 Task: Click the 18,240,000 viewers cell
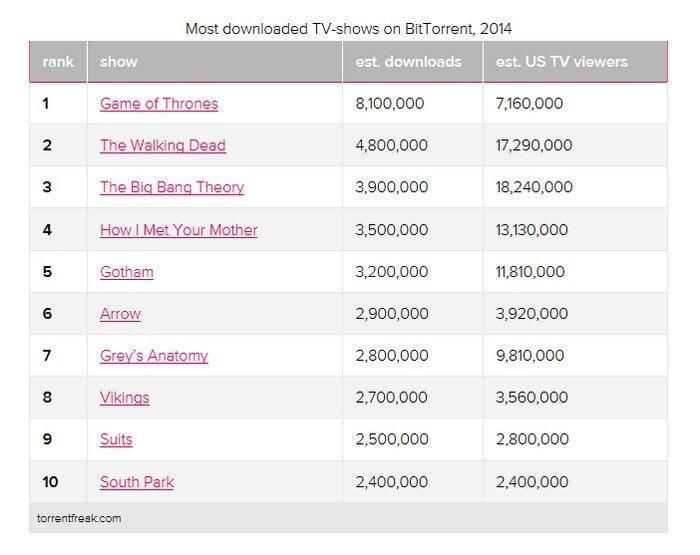534,187
